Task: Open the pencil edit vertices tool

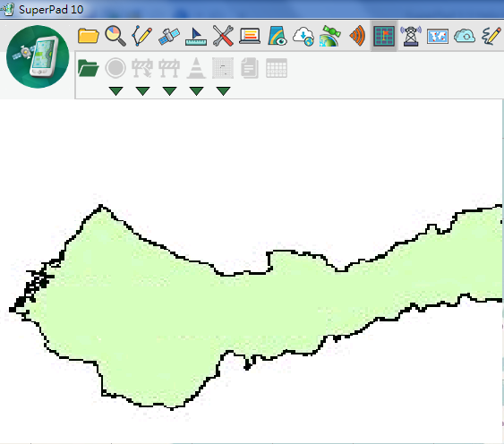Action: tap(141, 36)
